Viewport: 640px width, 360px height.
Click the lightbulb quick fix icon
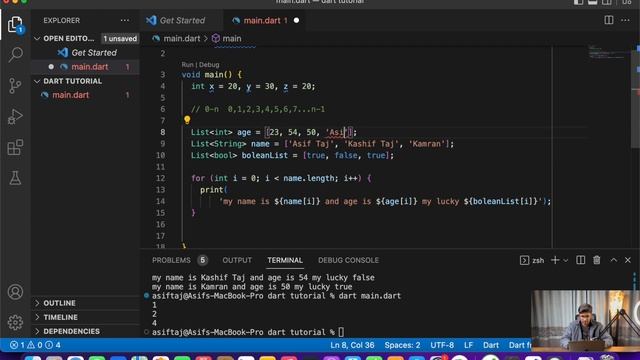187,120
